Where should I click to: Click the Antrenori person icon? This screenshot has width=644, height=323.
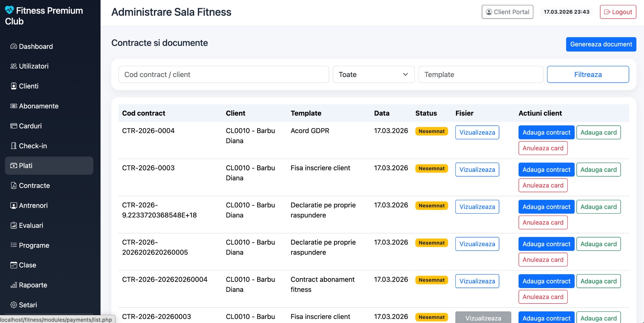coord(14,205)
